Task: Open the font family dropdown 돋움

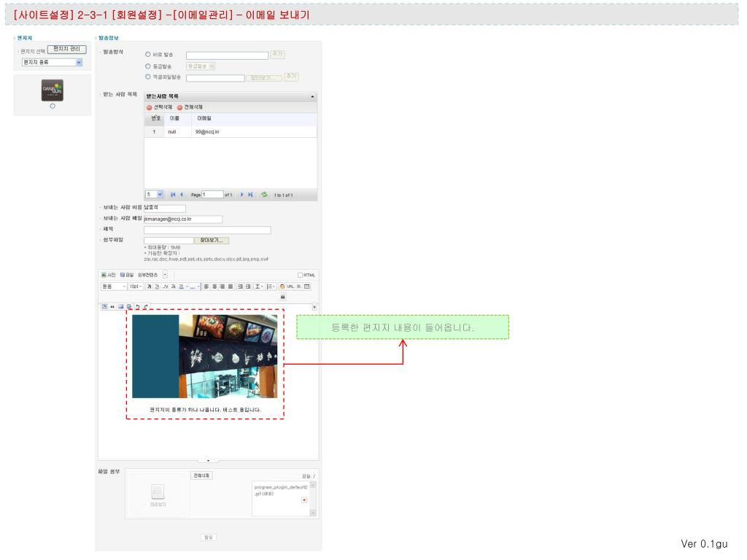Action: 113,286
